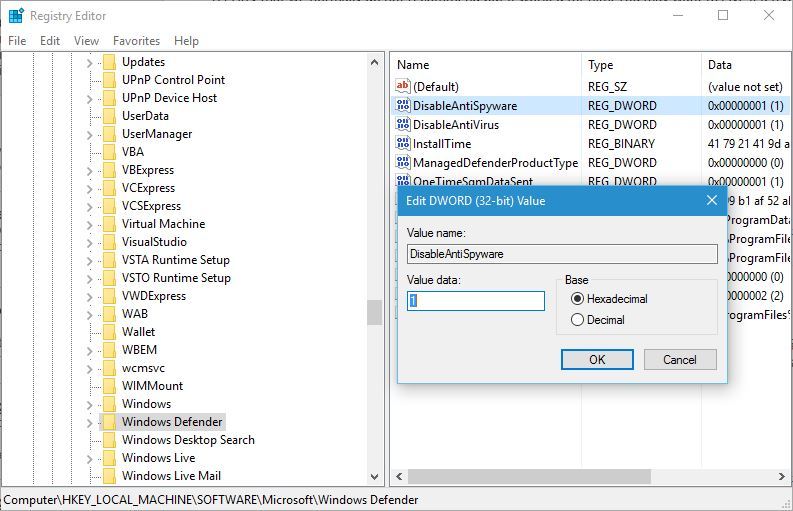Select the InstallTime value name
The height and width of the screenshot is (511, 793).
point(442,144)
